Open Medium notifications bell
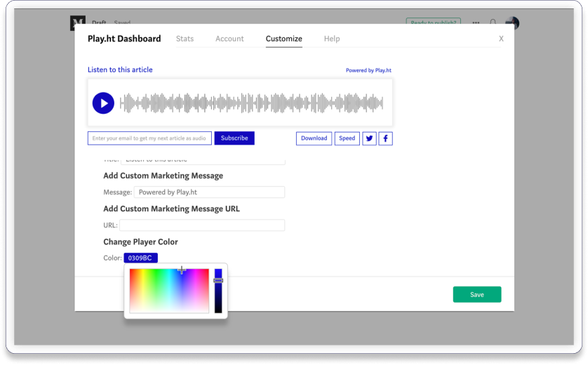This screenshot has height=365, width=588. tap(493, 22)
